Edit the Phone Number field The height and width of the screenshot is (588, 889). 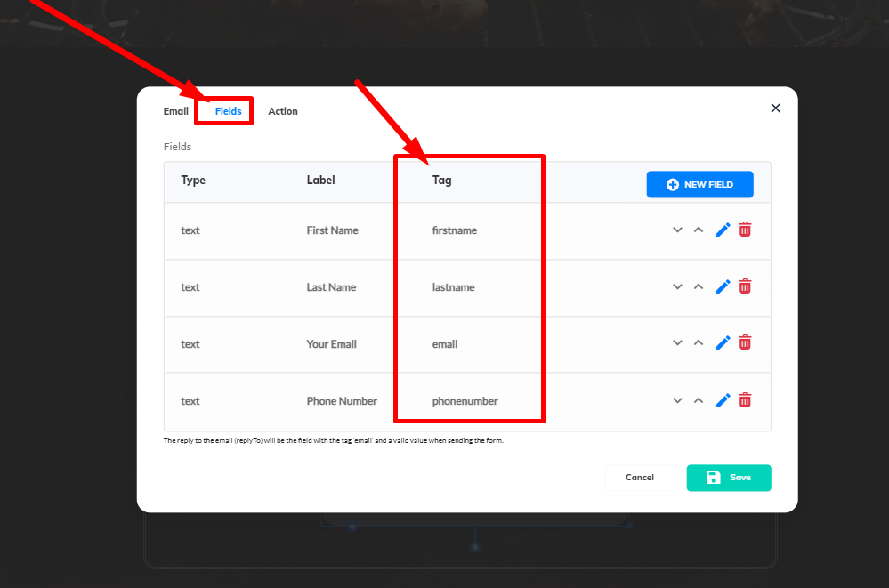[723, 400]
